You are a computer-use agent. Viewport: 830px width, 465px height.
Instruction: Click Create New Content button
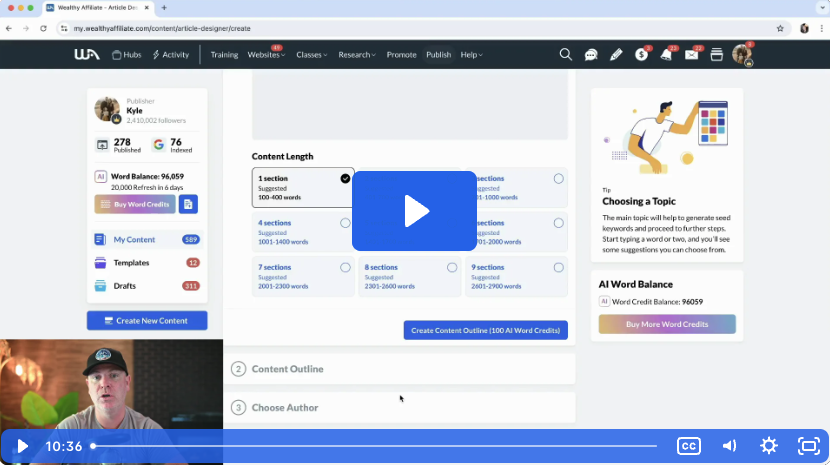[x=147, y=320]
